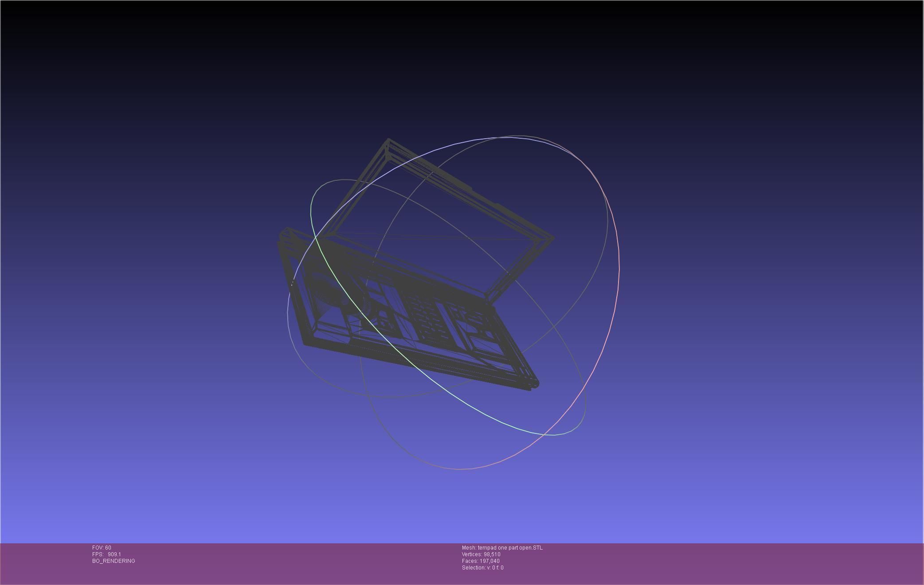924x585 pixels.
Task: Click the BO_RENDERING status label
Action: (x=114, y=561)
